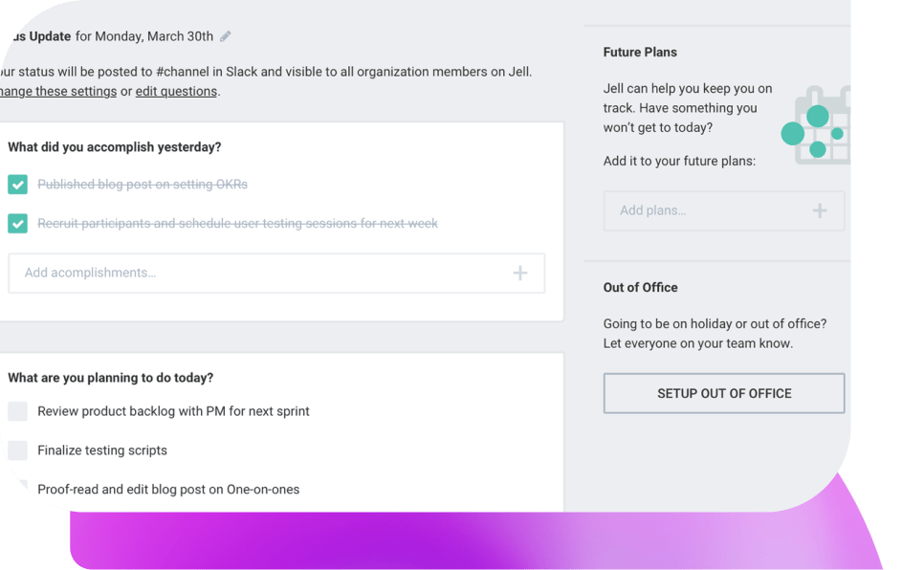The width and height of the screenshot is (924, 570).
Task: Open the change these settings link
Action: click(58, 92)
